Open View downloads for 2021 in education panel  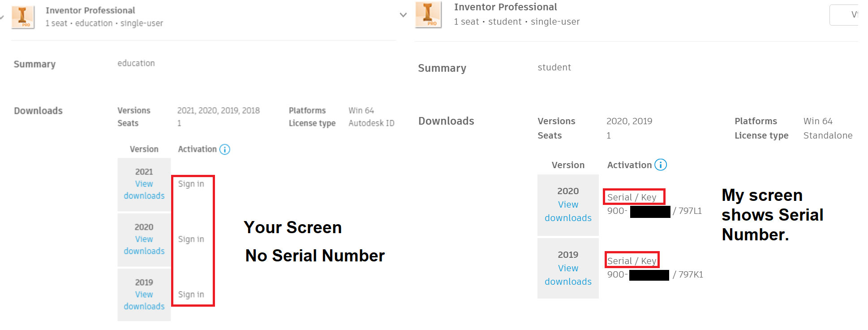144,190
